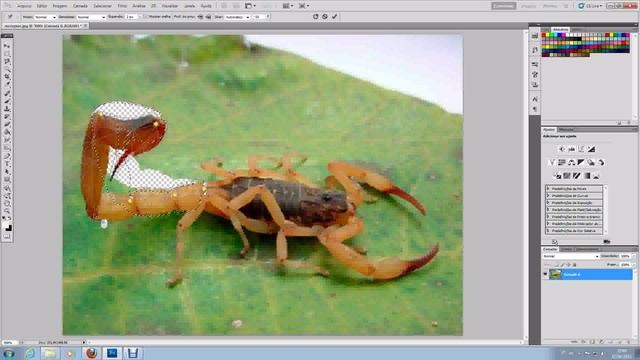Screen dimensions: 640x360
Task: Select the Lasso tool
Action: 7,62
